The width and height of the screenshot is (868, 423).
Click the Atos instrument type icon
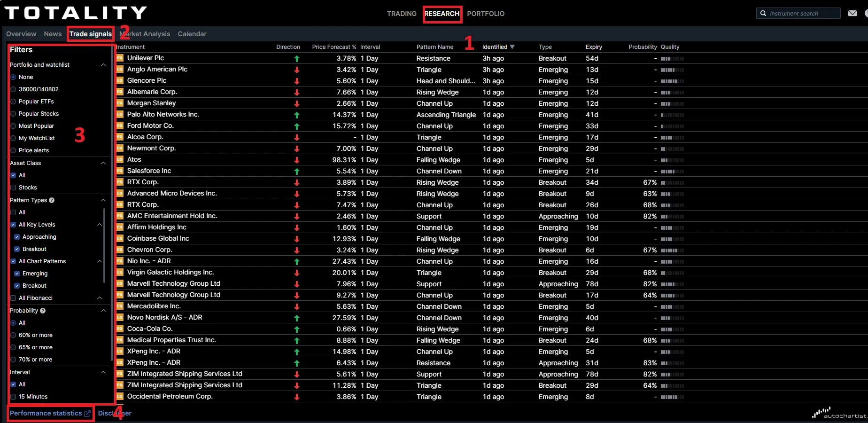coord(120,159)
